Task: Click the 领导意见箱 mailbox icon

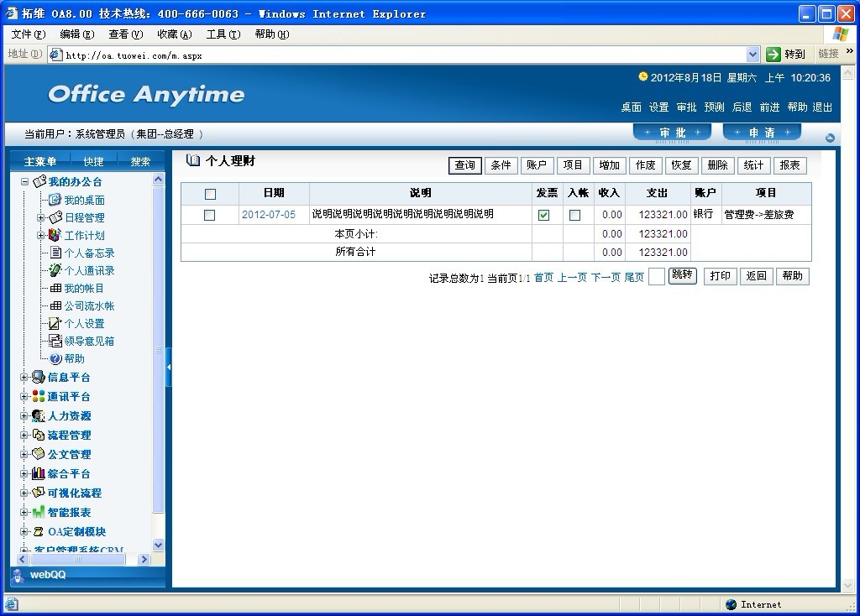Action: (55, 341)
